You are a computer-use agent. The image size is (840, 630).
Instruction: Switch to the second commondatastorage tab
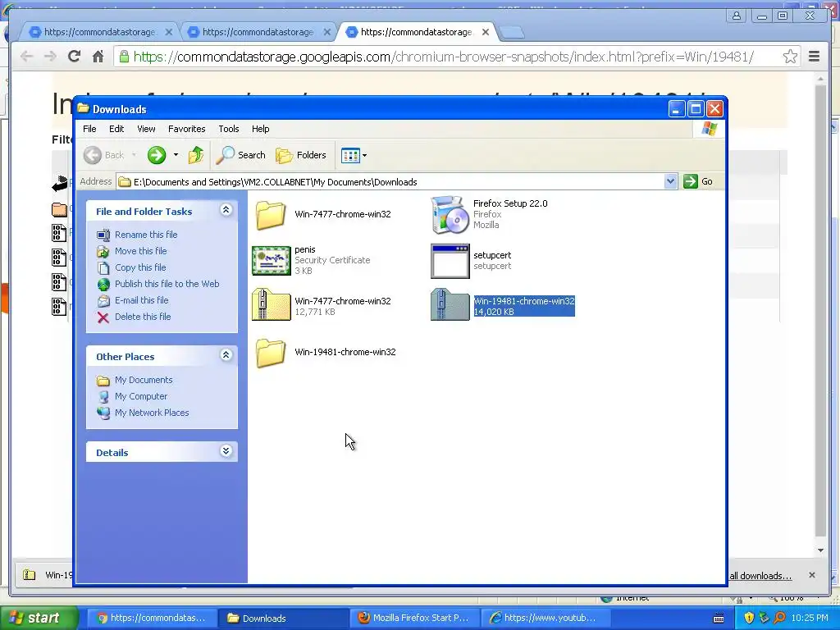pyautogui.click(x=258, y=32)
